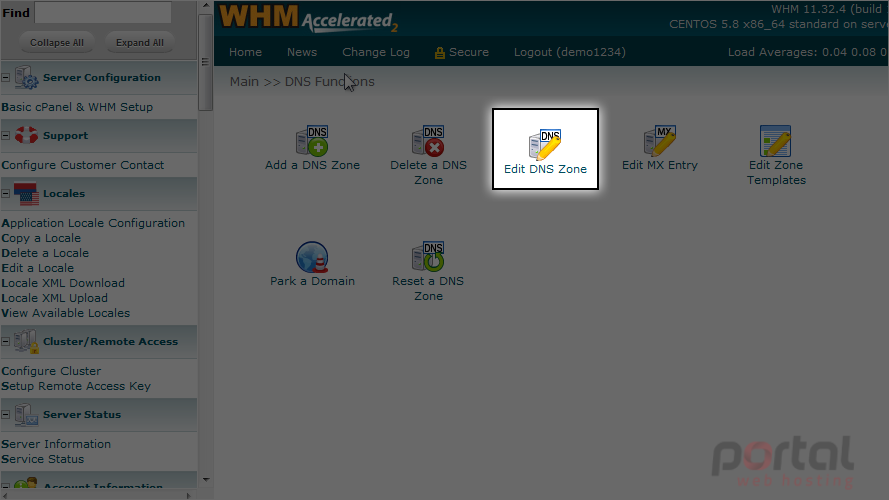Viewport: 889px width, 500px height.
Task: Open Server Information link
Action: (x=56, y=444)
